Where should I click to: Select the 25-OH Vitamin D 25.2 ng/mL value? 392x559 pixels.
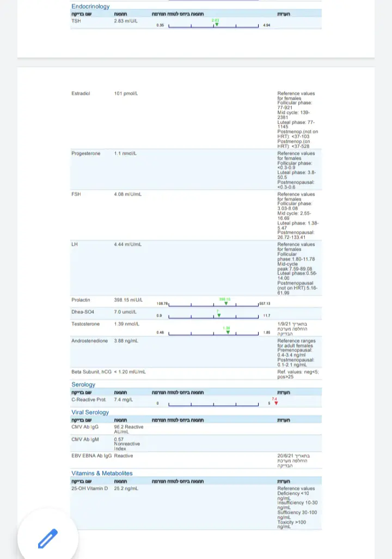126,489
